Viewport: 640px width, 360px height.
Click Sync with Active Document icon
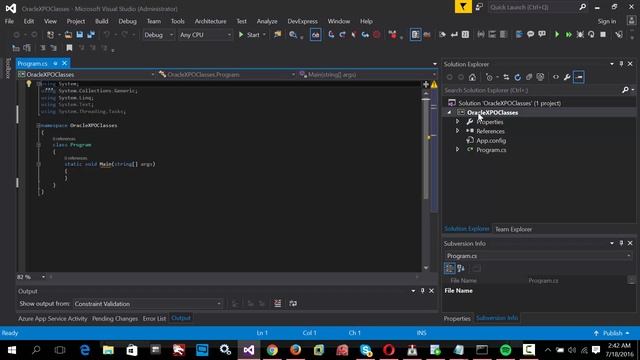[x=506, y=77]
